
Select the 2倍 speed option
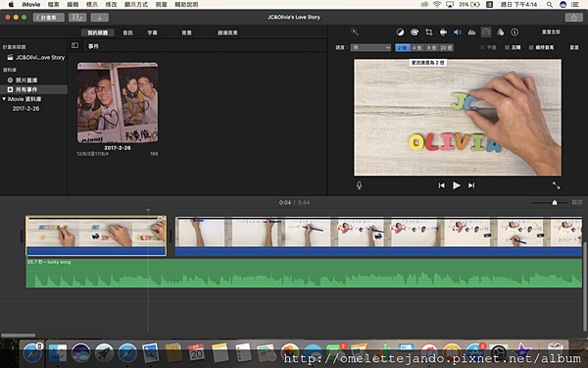pyautogui.click(x=403, y=48)
